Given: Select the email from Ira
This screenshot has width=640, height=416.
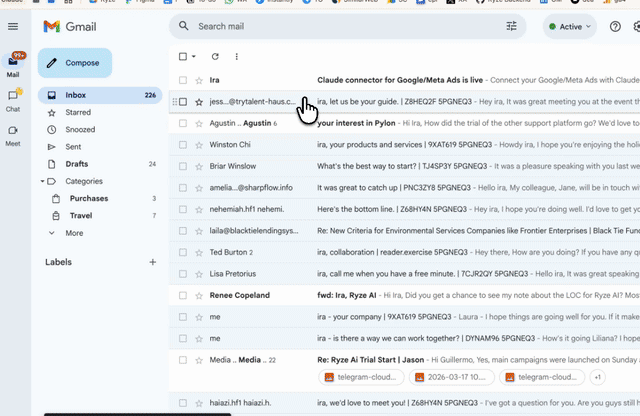Looking at the screenshot, I should point(183,80).
